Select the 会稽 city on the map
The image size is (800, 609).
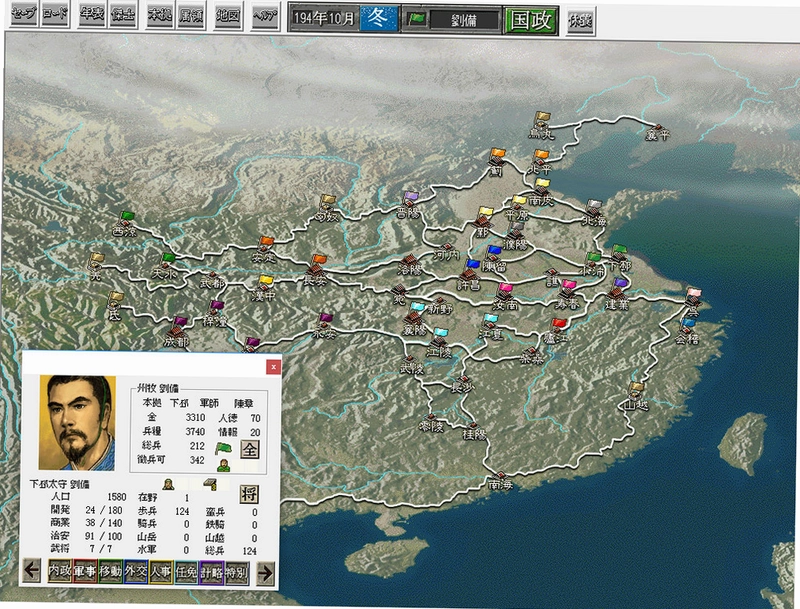(687, 332)
